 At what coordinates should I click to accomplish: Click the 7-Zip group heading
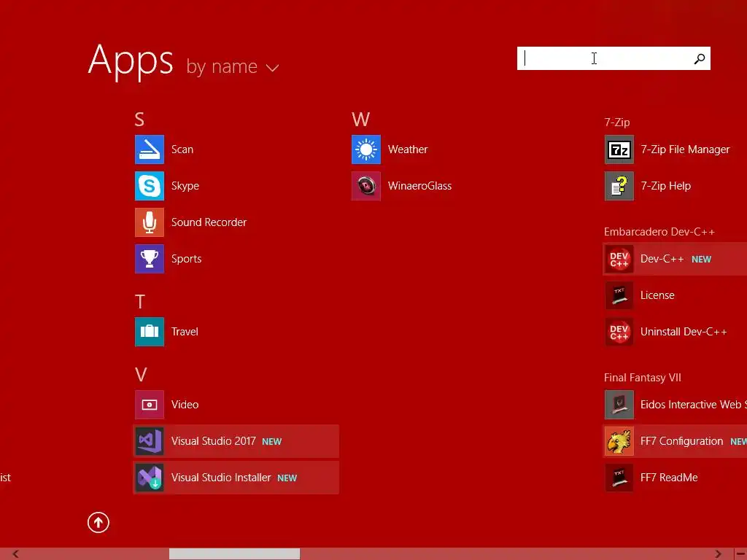click(617, 122)
